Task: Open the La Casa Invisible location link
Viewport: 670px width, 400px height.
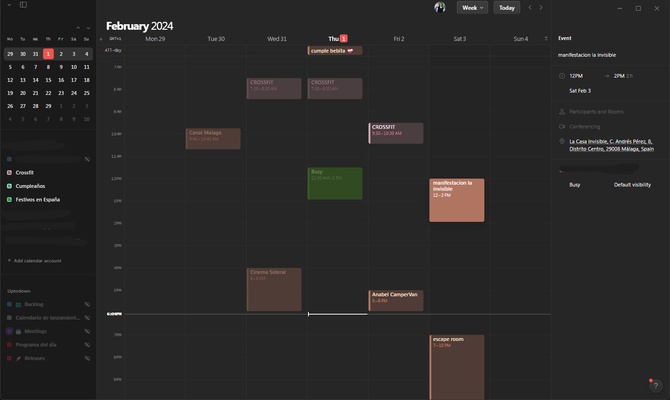Action: click(x=611, y=145)
